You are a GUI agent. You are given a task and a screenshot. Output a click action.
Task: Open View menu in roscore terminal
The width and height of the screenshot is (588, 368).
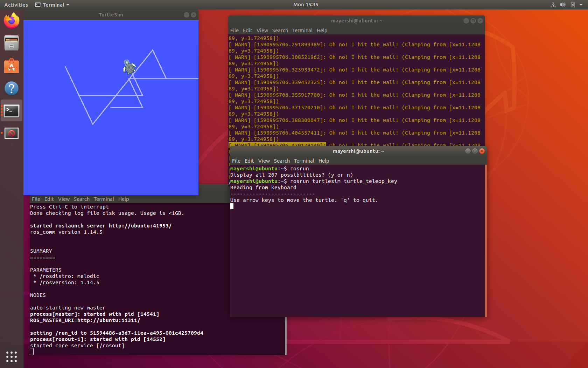point(64,199)
